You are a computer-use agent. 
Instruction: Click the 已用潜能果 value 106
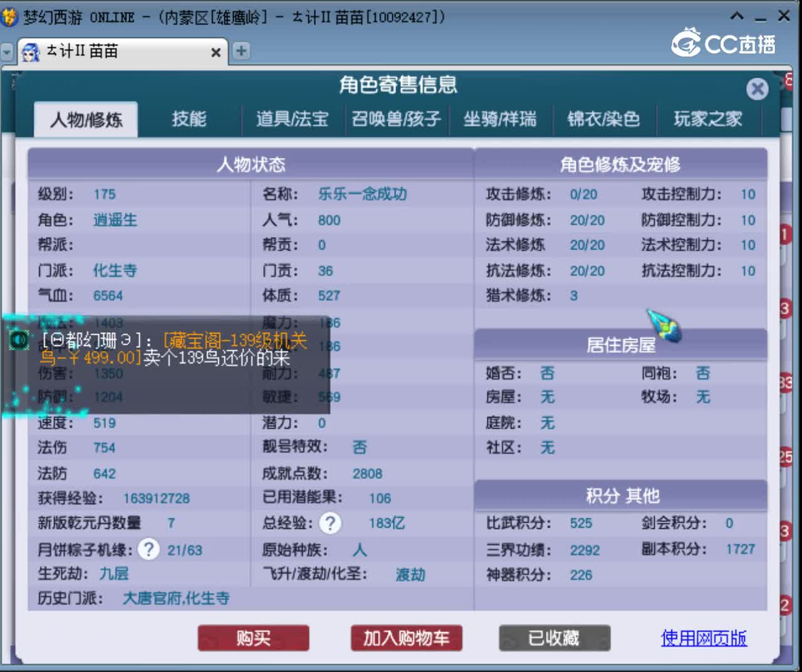point(380,498)
